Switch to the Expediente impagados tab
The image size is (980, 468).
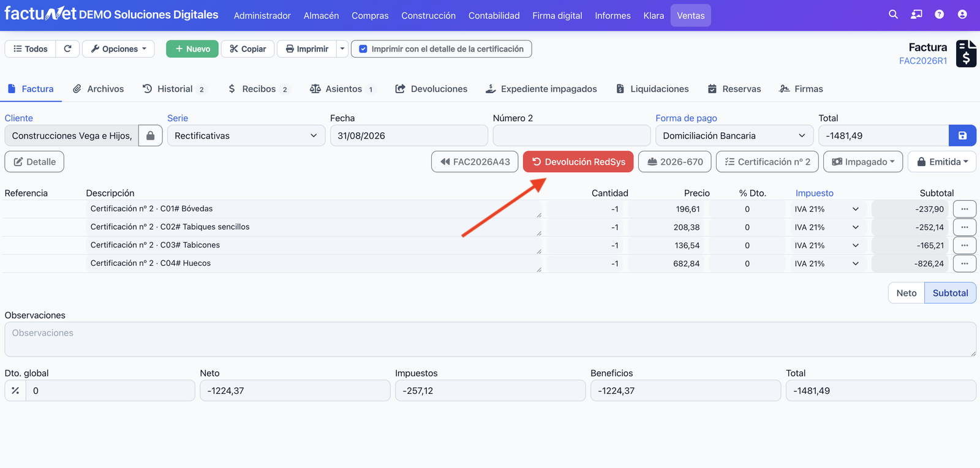click(x=541, y=89)
